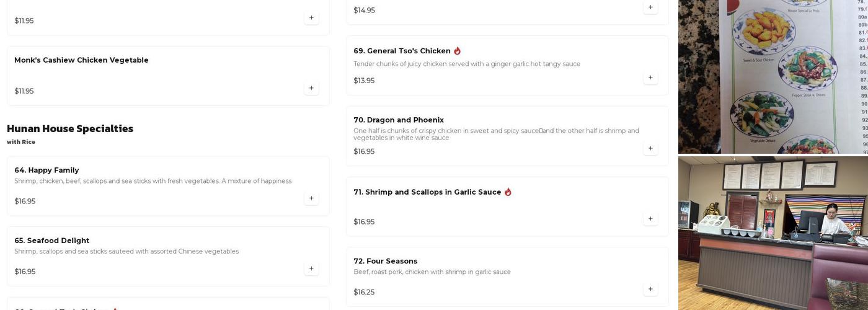This screenshot has width=868, height=310.
Task: Click spicy flame icon beside General Tso's Chicken
Action: click(458, 51)
